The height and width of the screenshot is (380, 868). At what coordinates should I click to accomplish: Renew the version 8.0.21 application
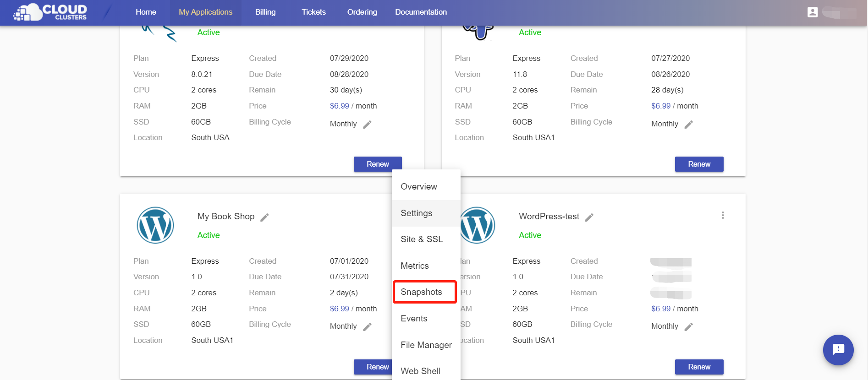(x=378, y=164)
